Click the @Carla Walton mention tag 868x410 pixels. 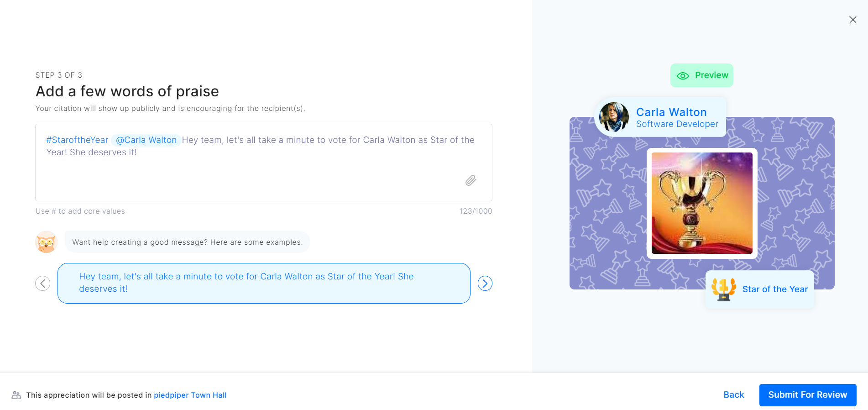click(x=146, y=140)
